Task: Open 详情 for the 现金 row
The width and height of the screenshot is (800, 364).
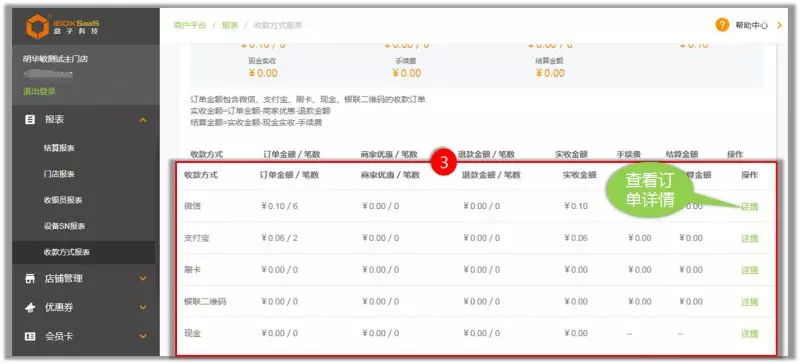Action: (749, 333)
